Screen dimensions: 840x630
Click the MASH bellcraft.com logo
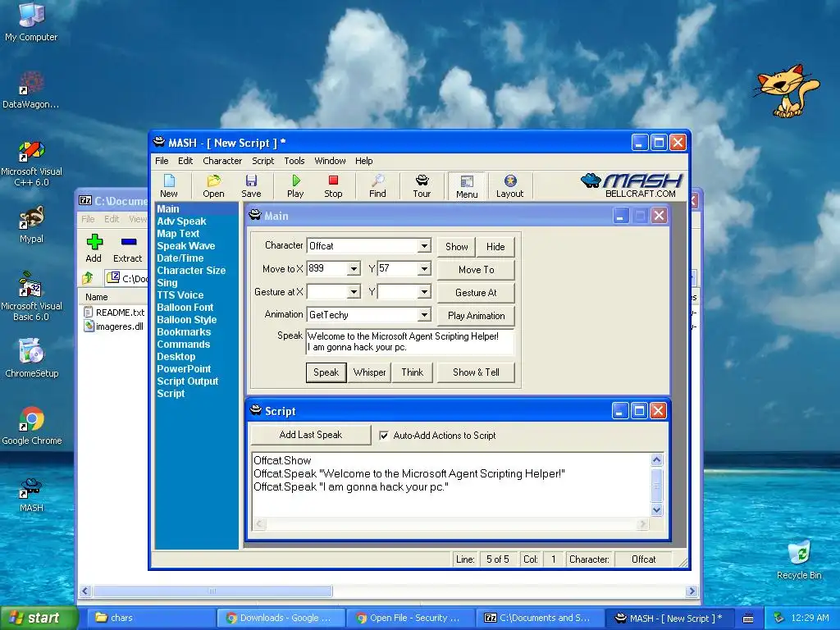coord(632,185)
